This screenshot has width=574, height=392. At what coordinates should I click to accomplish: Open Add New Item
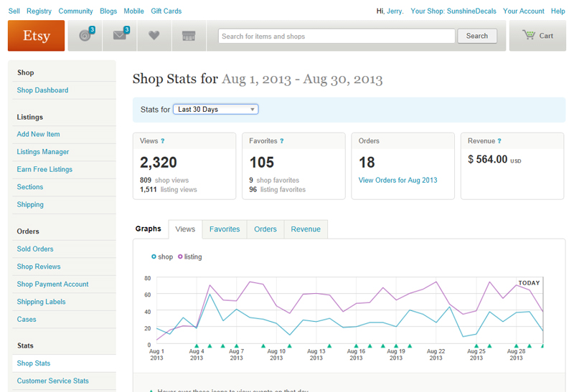tap(38, 134)
